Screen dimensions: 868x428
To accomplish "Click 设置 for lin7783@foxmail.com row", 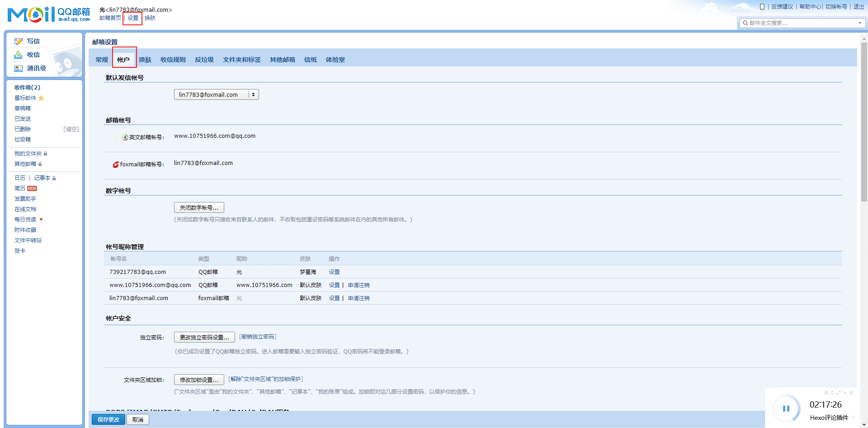I will pos(334,298).
